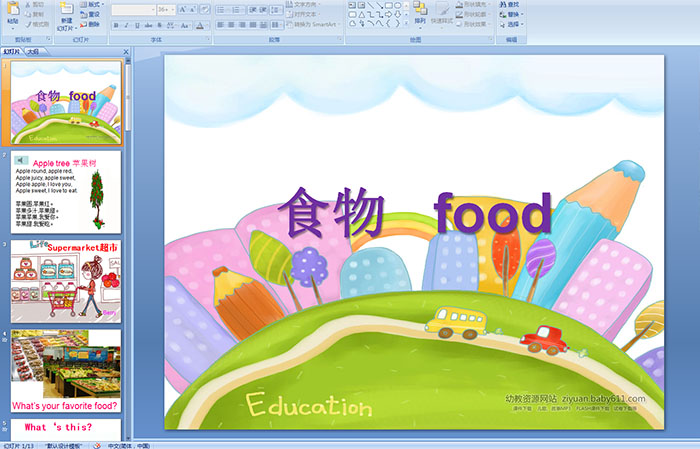Click the Shape Effects (形状效果) button
The image size is (700, 449).
472,24
